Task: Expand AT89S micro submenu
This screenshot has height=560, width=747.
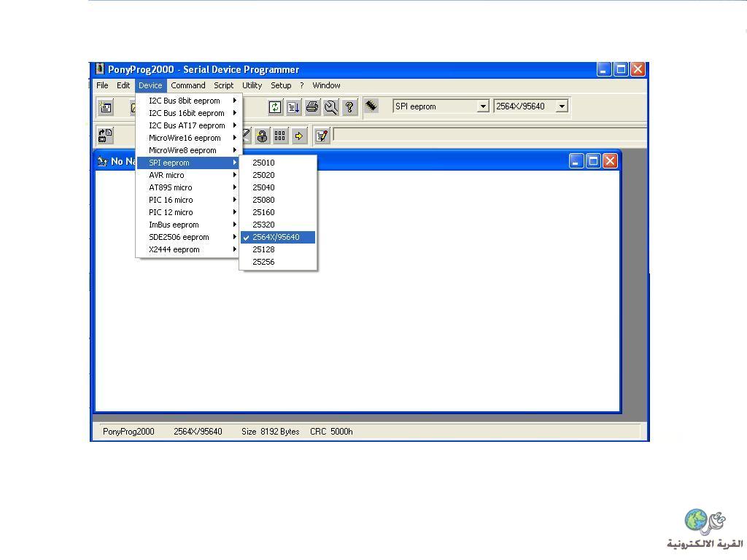Action: coord(189,187)
